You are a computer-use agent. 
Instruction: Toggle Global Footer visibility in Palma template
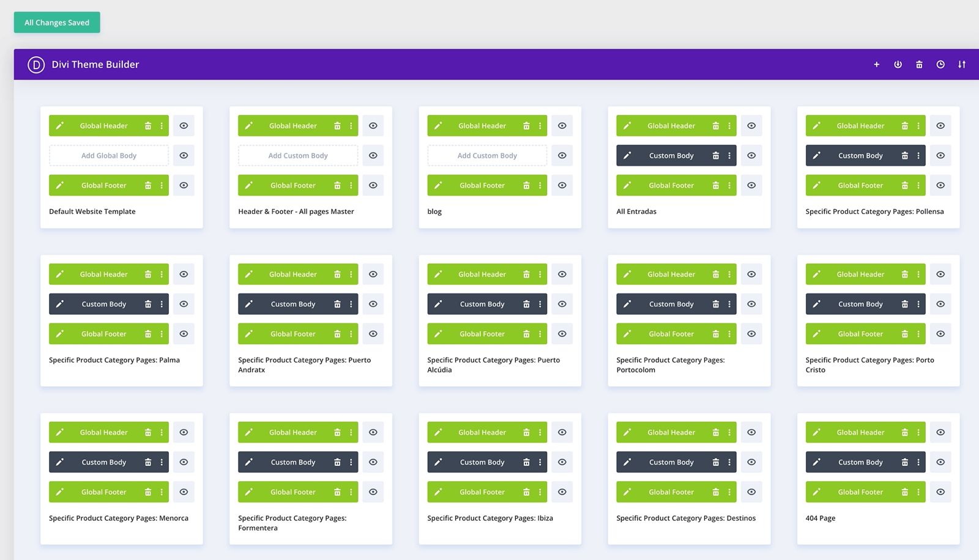pos(184,334)
